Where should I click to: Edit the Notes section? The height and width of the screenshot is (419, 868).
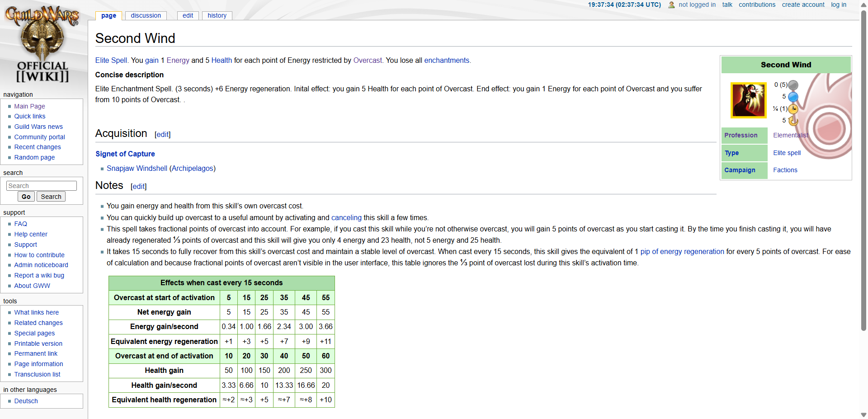click(138, 186)
